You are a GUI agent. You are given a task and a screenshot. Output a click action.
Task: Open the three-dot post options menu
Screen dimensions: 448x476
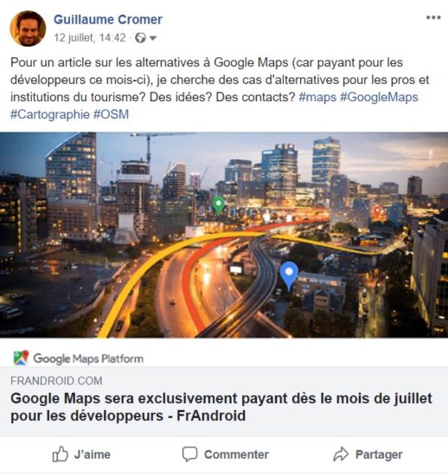click(x=433, y=17)
